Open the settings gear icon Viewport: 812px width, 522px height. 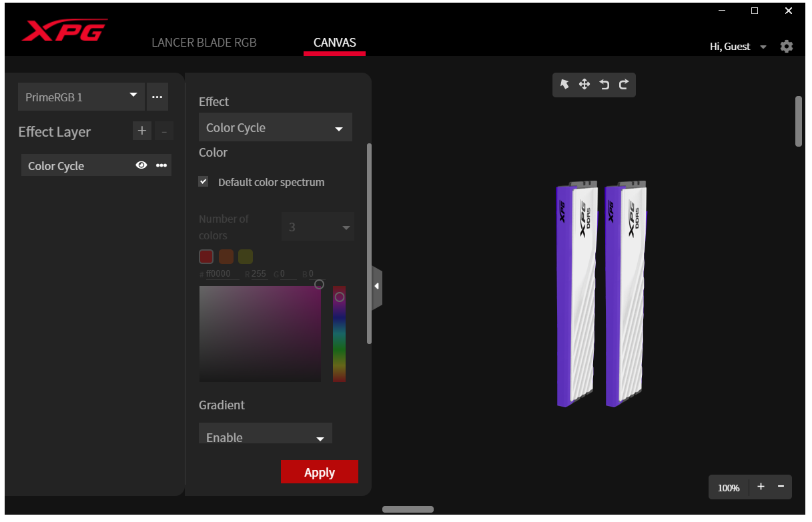(787, 46)
